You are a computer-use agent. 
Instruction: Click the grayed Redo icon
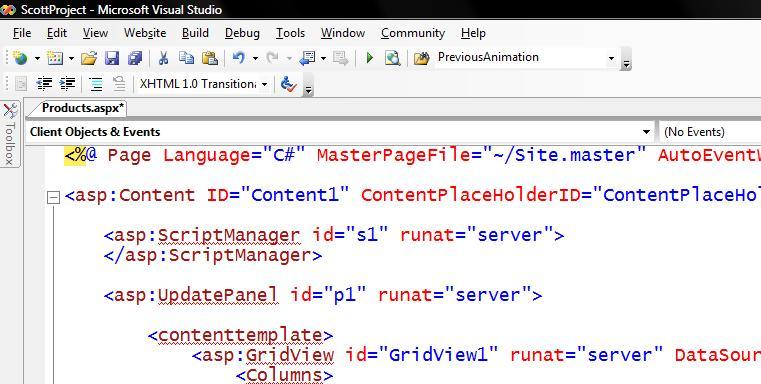point(273,58)
